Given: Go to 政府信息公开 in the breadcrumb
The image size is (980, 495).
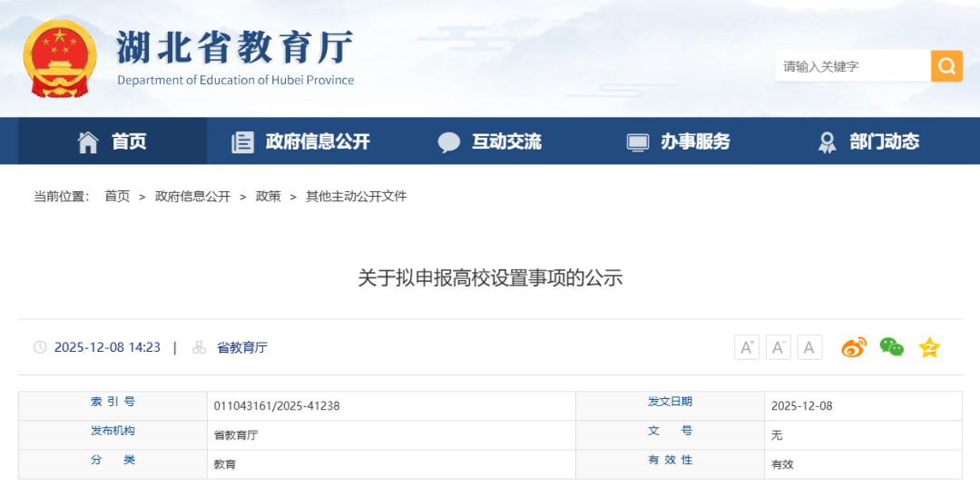Looking at the screenshot, I should click(x=192, y=197).
